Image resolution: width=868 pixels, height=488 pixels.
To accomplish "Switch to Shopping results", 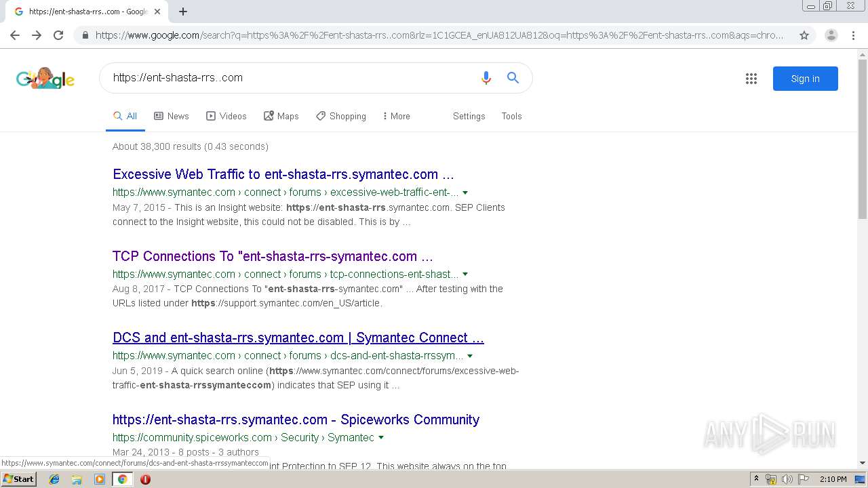I will coord(341,116).
